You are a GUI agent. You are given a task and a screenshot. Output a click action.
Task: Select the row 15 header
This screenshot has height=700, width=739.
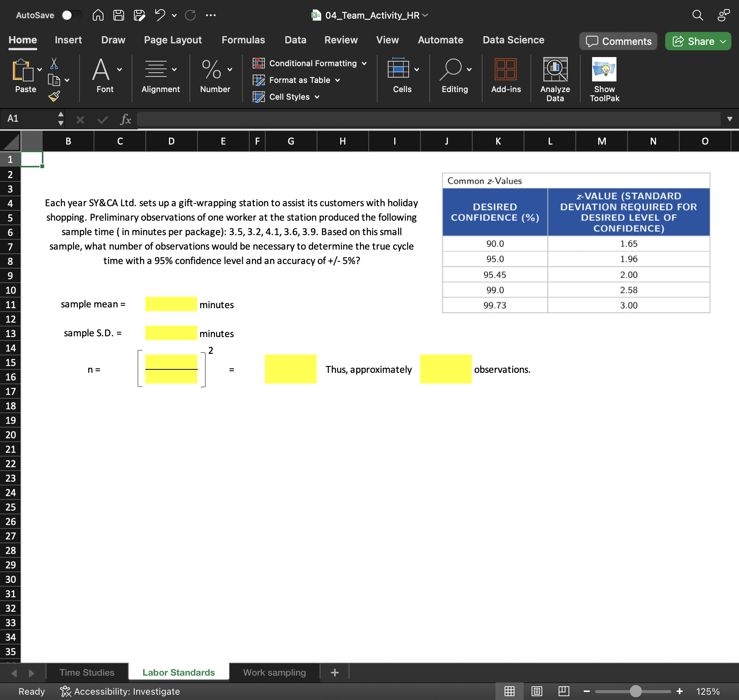coord(10,363)
